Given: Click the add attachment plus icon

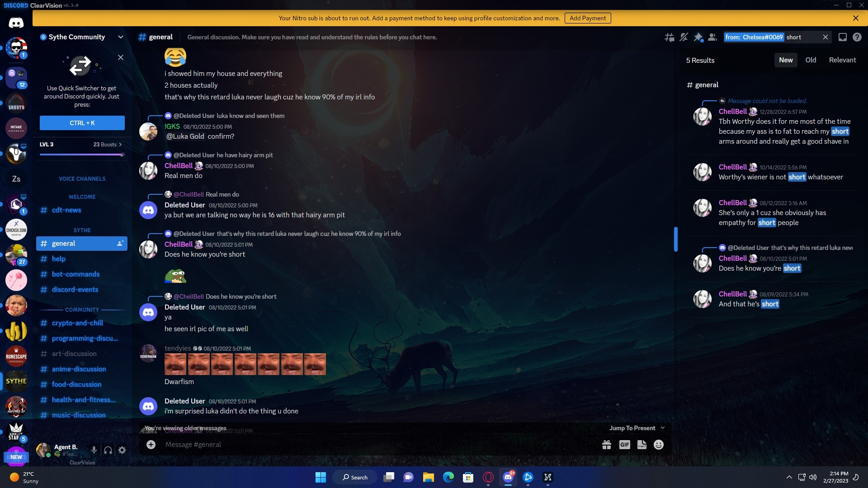Looking at the screenshot, I should tap(151, 445).
